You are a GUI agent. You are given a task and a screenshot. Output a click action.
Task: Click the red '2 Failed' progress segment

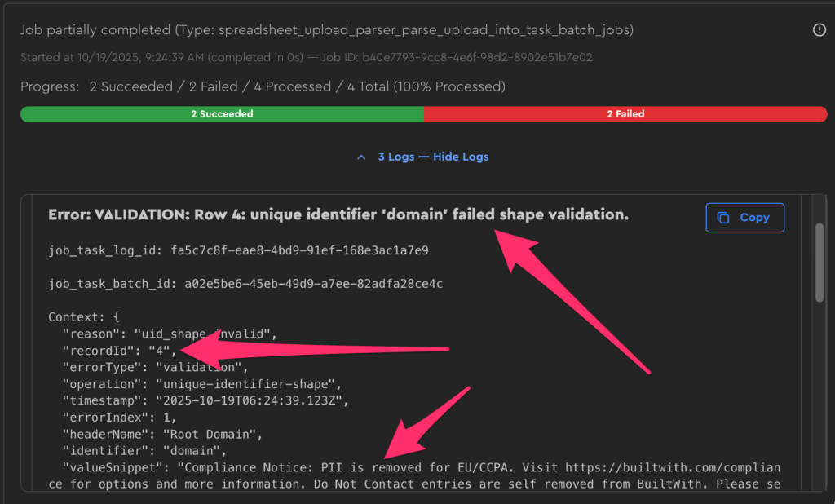[625, 114]
